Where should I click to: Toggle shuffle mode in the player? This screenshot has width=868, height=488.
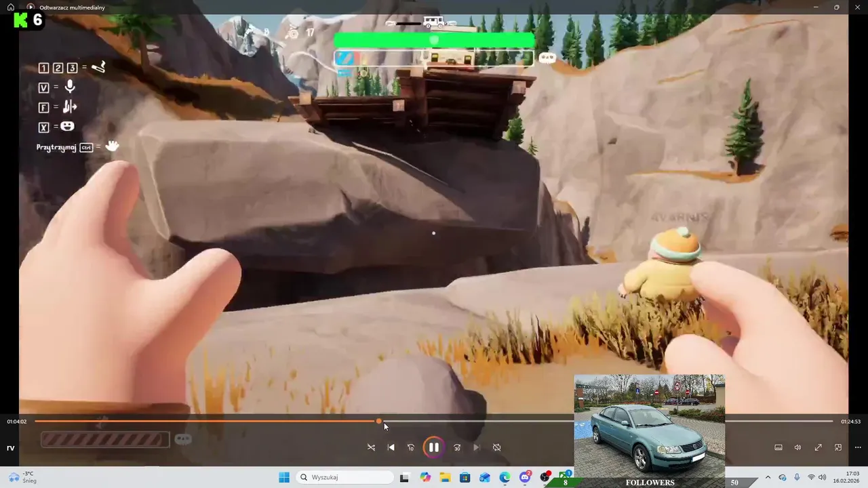tap(371, 447)
